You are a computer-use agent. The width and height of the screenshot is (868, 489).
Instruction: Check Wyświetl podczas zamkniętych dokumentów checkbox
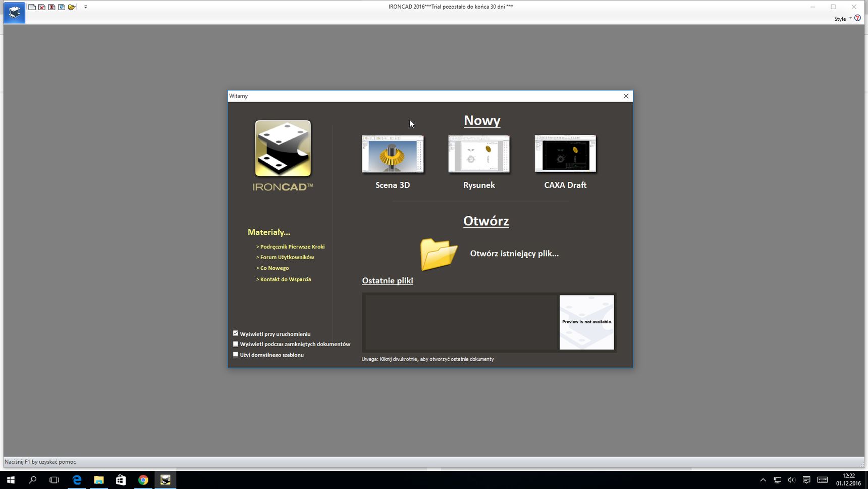235,344
